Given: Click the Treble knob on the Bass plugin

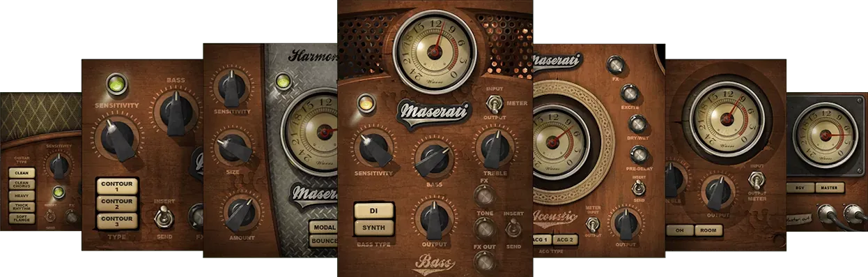Looking at the screenshot, I should point(496,149).
